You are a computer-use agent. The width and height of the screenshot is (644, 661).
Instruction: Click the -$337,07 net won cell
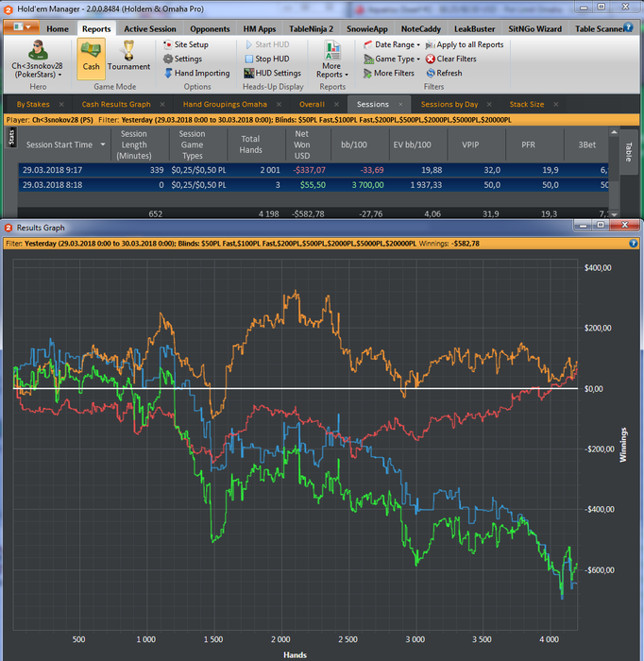click(309, 170)
